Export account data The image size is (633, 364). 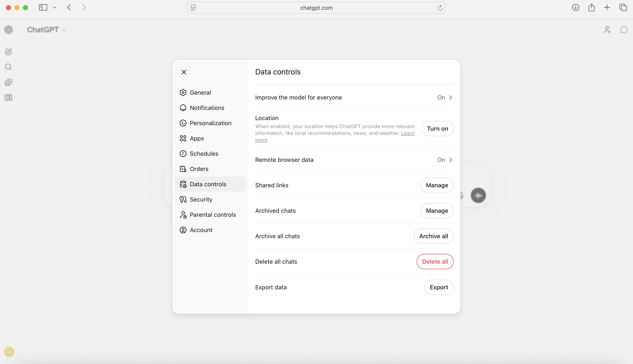point(439,287)
